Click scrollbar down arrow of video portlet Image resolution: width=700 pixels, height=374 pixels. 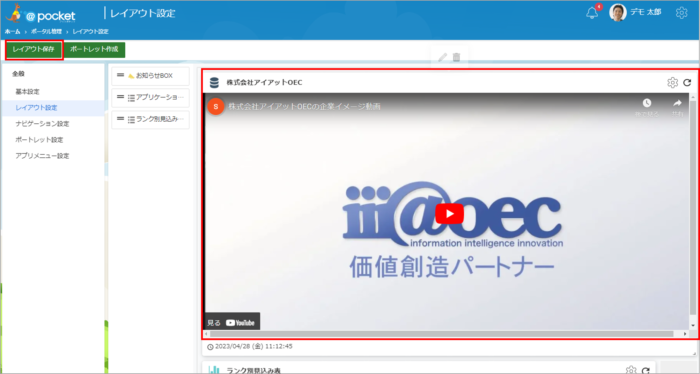coord(693,326)
